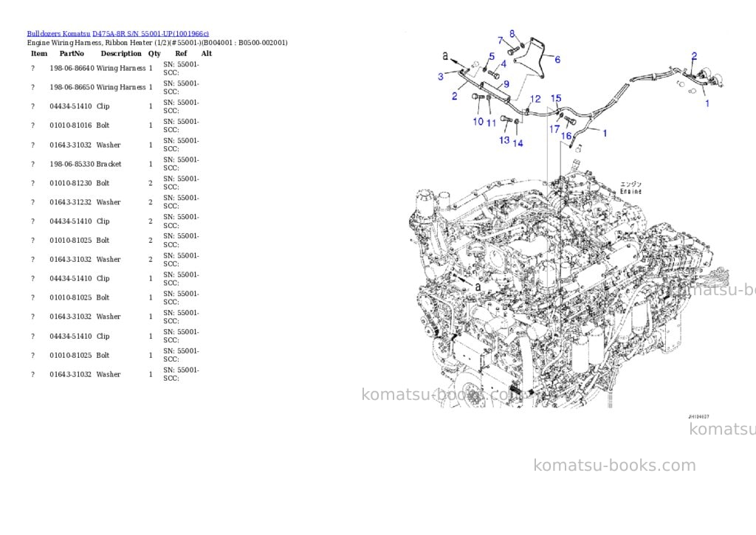Click the bracket part drawing labeled 6
Screen dimensions: 756x535
pos(530,58)
